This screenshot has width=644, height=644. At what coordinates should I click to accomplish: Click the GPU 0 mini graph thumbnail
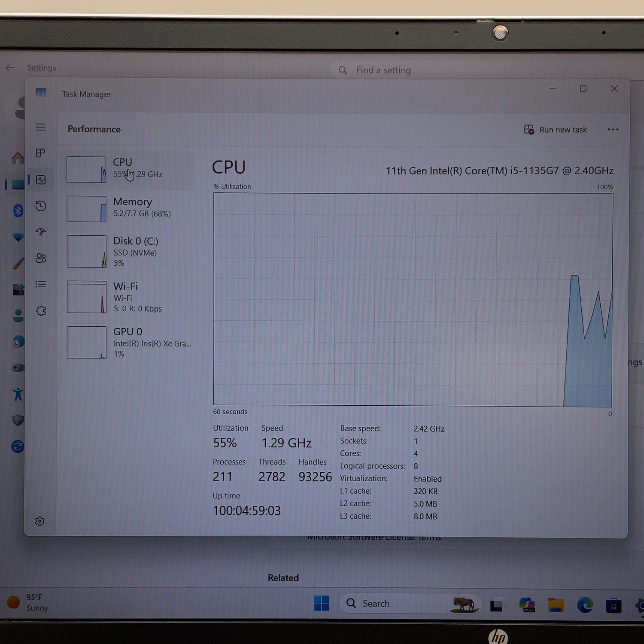[86, 343]
